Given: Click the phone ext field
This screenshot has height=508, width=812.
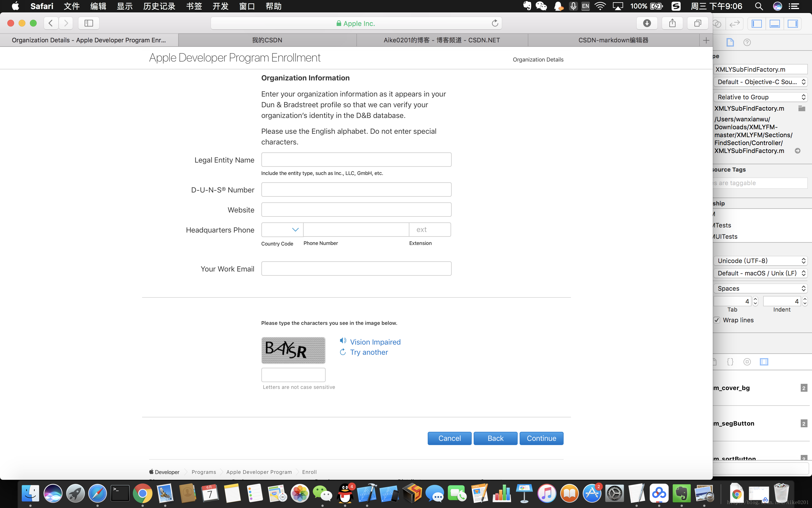Looking at the screenshot, I should pyautogui.click(x=430, y=229).
